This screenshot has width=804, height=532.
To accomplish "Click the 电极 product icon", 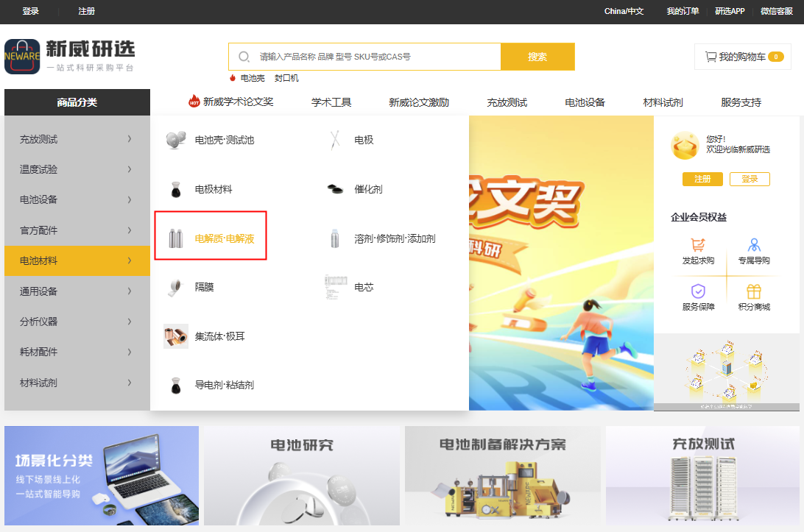I will [x=335, y=139].
